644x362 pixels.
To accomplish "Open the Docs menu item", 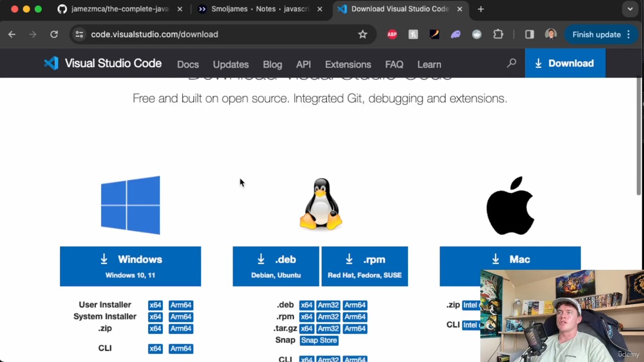I will point(188,64).
